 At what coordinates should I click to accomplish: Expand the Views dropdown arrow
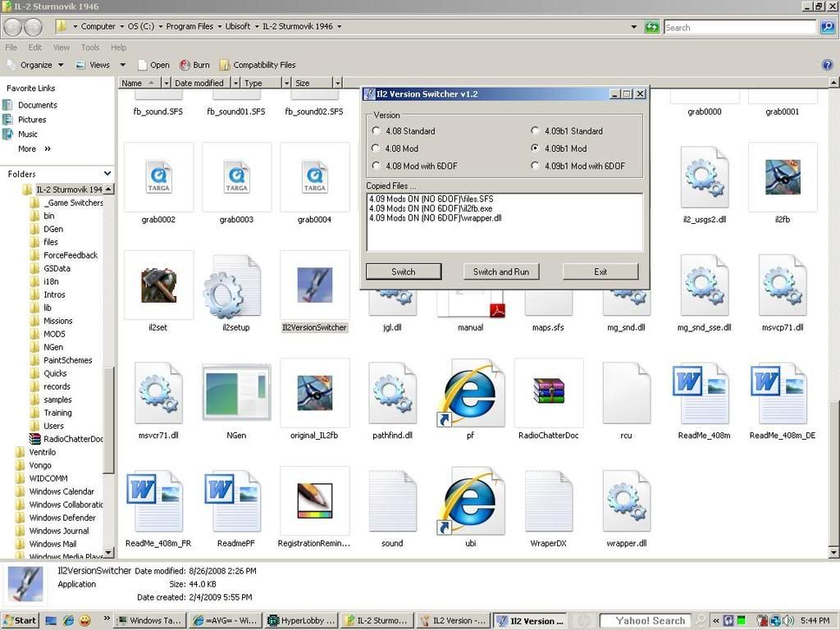point(122,65)
